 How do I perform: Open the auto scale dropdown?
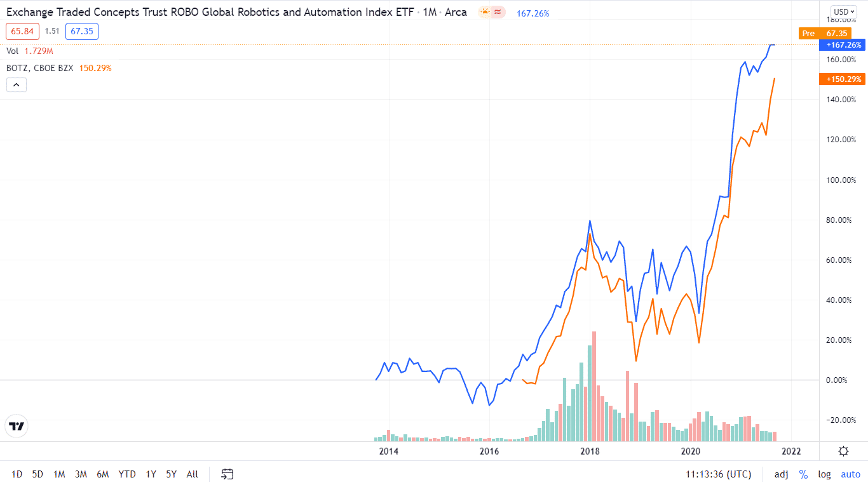tap(850, 474)
